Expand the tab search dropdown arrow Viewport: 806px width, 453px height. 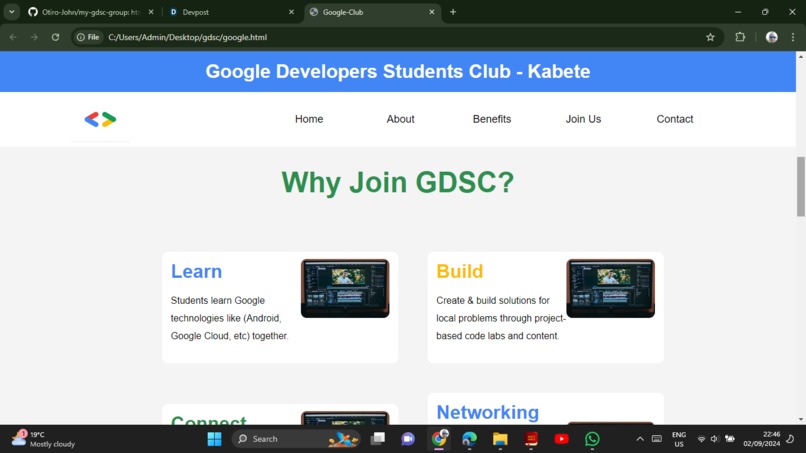click(x=11, y=12)
